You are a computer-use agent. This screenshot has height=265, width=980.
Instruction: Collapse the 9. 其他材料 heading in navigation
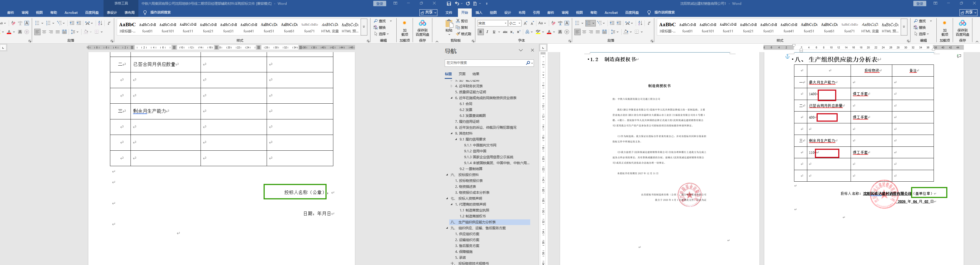[451, 134]
